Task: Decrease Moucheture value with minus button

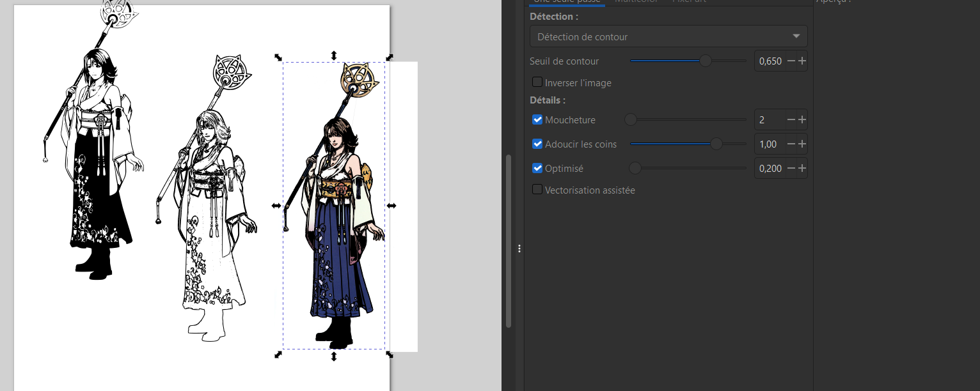Action: [791, 120]
